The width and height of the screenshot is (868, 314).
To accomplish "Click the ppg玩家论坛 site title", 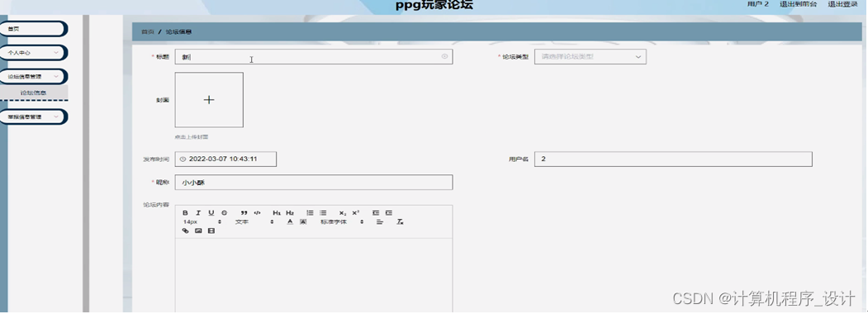I will pos(434,5).
